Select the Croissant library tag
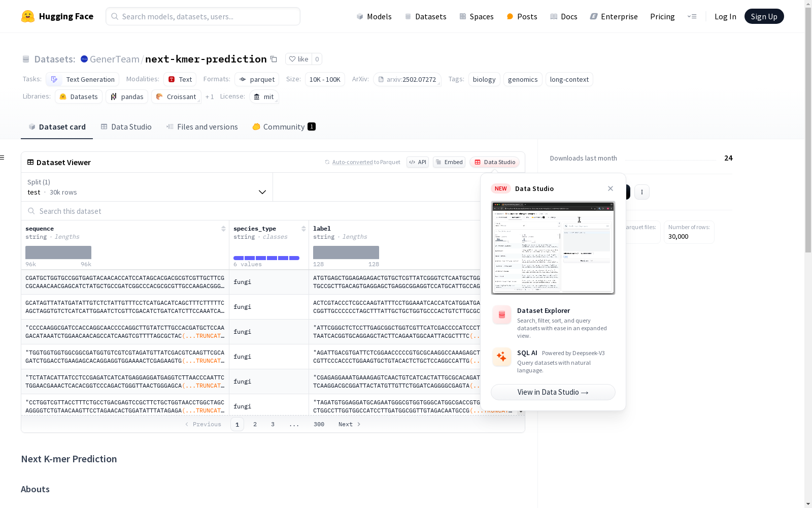The image size is (812, 508). click(x=176, y=97)
